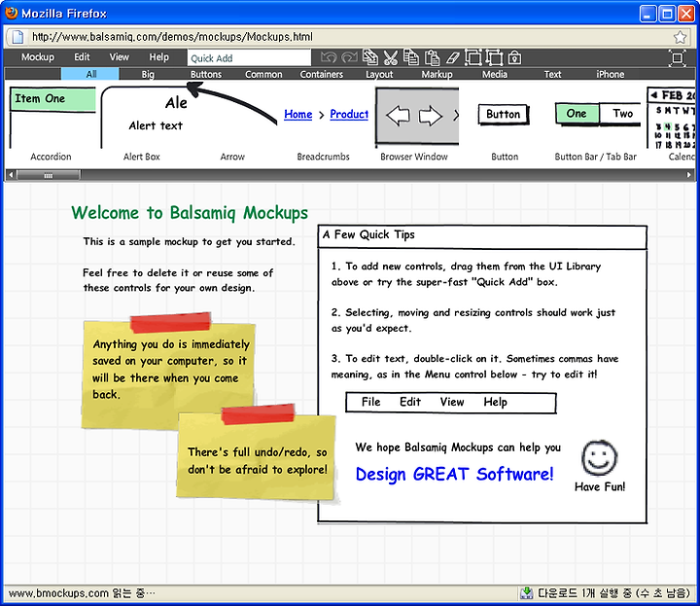Toggle the full screen icon
Screen dimensions: 700x606
point(678,58)
